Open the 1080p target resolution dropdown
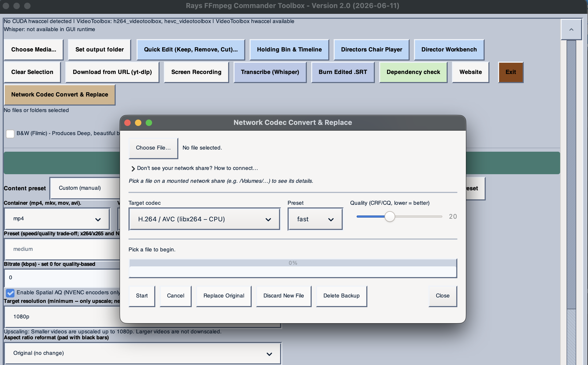588x365 pixels. pos(62,317)
